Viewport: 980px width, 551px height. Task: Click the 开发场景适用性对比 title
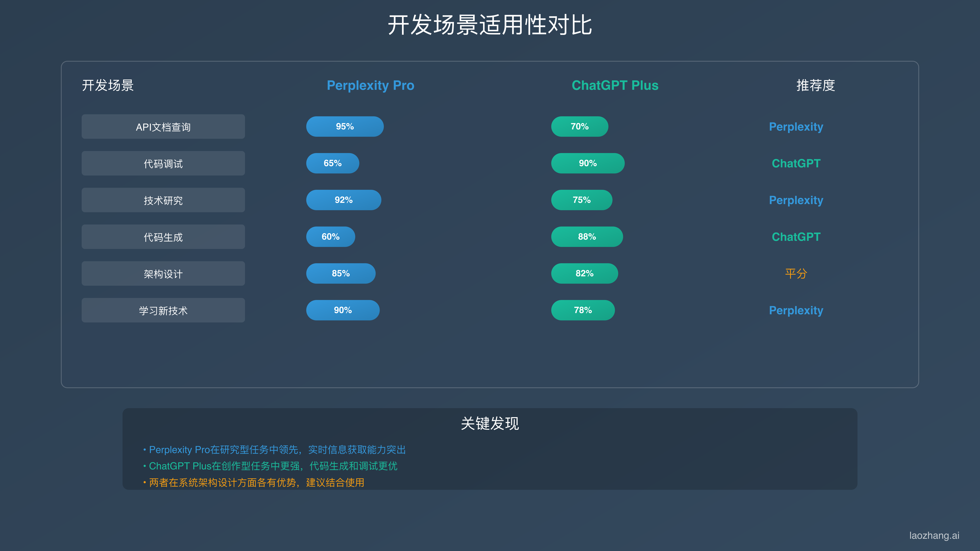[490, 25]
